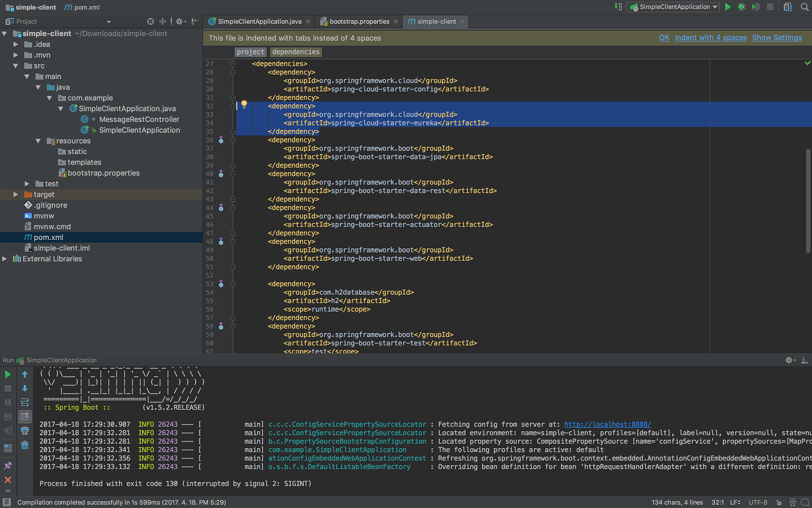Expand the target folder in project tree

[16, 195]
